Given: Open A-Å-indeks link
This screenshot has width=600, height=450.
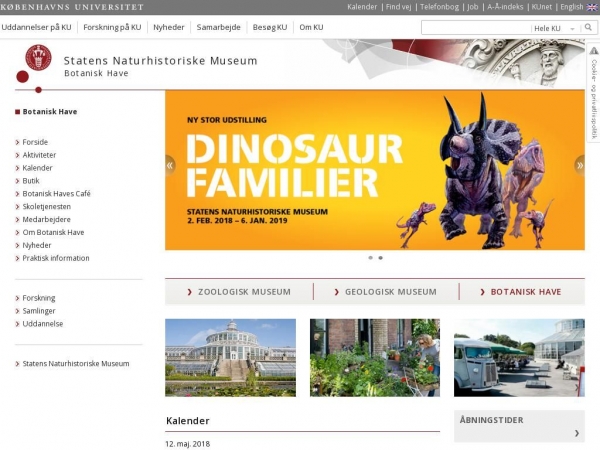Looking at the screenshot, I should 505,7.
